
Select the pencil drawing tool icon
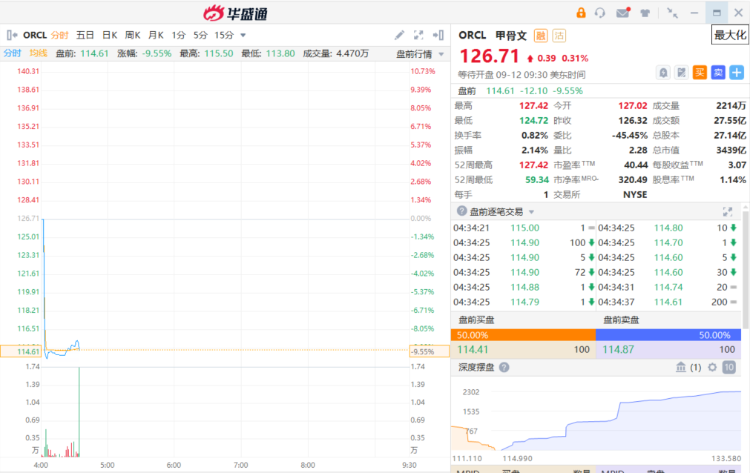[400, 35]
